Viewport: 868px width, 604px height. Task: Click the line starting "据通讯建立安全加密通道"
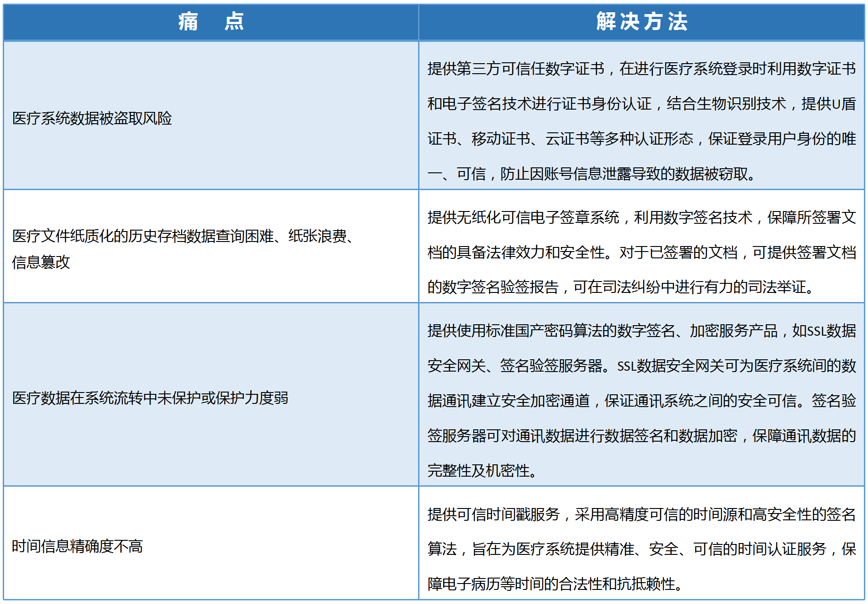tap(641, 401)
